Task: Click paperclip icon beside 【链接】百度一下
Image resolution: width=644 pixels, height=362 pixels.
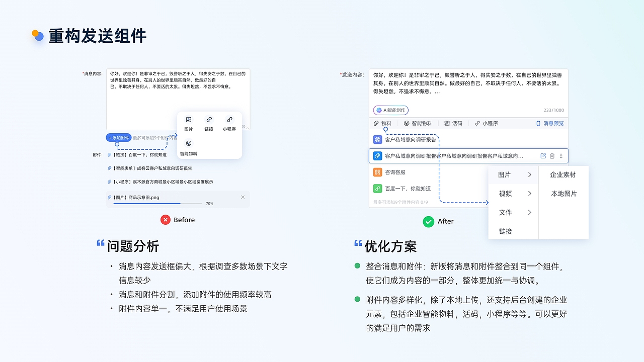Action: tap(109, 155)
